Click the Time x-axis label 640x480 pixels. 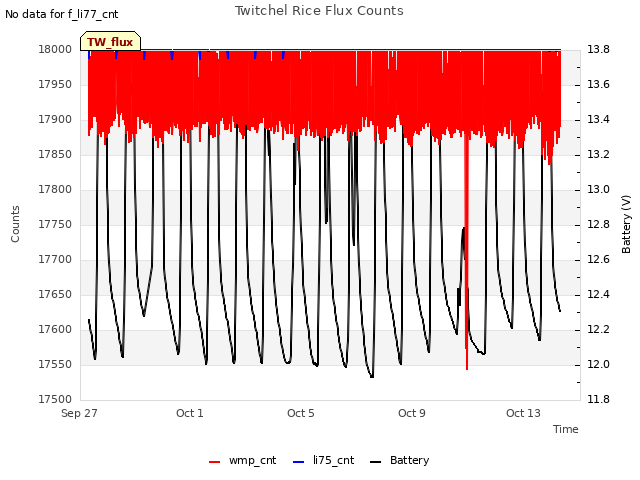pos(566,429)
